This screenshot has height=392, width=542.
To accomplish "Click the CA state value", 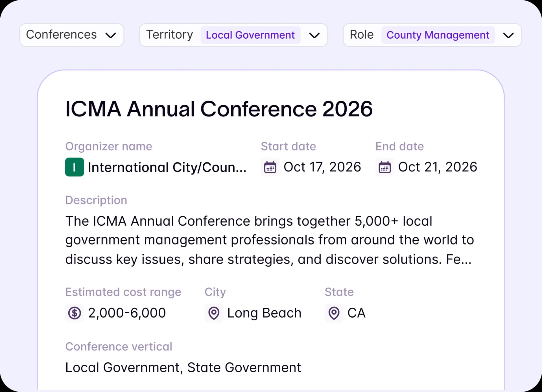I will tap(357, 313).
